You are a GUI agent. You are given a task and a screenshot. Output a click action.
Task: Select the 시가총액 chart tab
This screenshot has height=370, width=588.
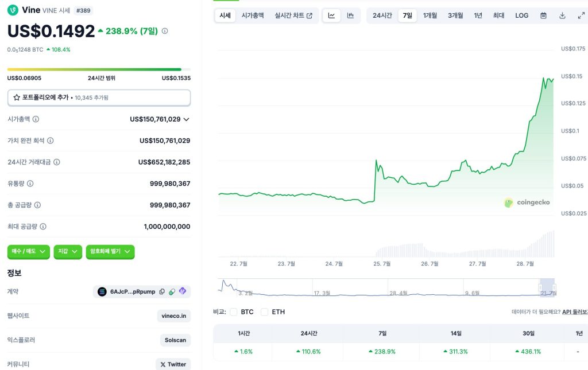coord(253,15)
